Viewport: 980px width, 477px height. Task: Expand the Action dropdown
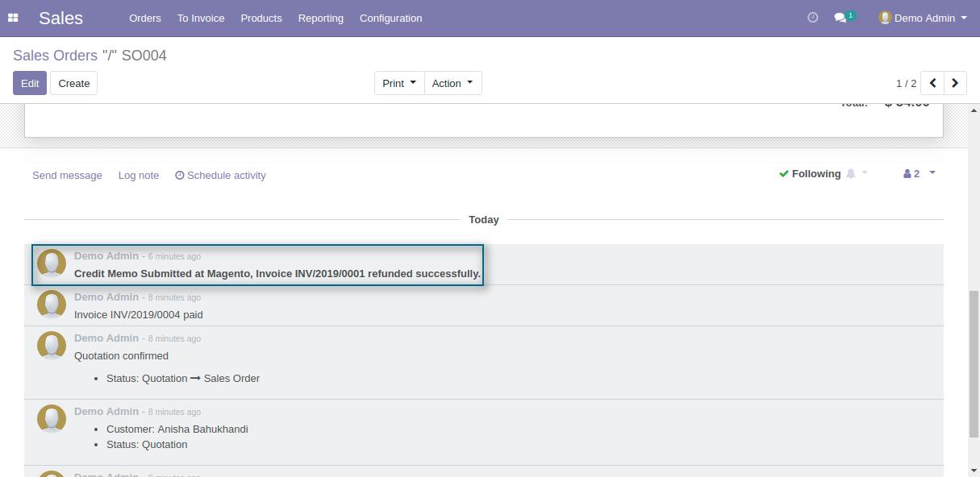point(452,83)
